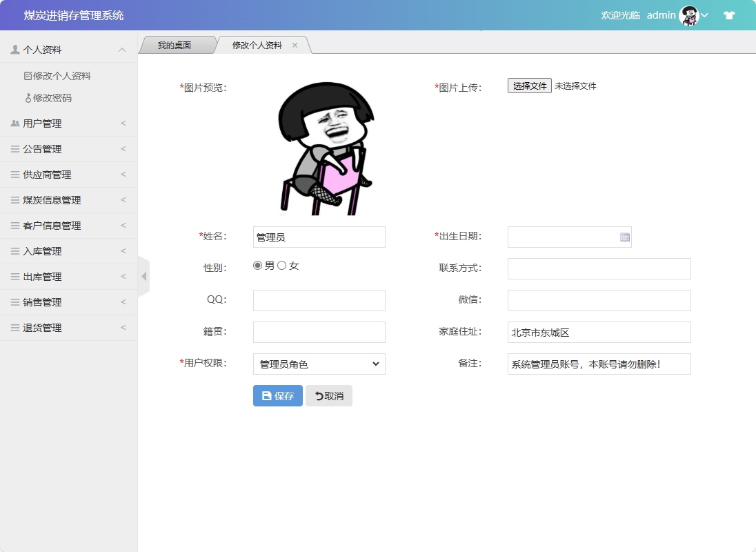Close the 修改个人资料 tab
Image resolution: width=756 pixels, height=552 pixels.
click(295, 44)
